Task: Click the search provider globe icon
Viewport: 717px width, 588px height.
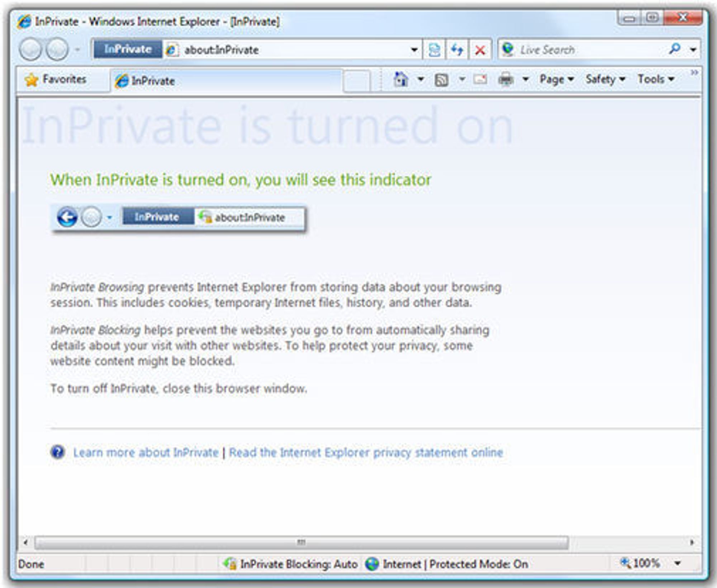Action: pos(508,49)
